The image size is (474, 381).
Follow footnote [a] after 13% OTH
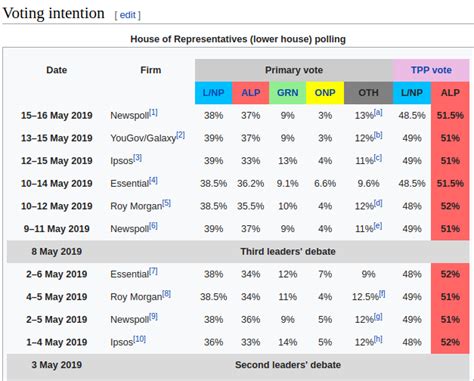378,113
